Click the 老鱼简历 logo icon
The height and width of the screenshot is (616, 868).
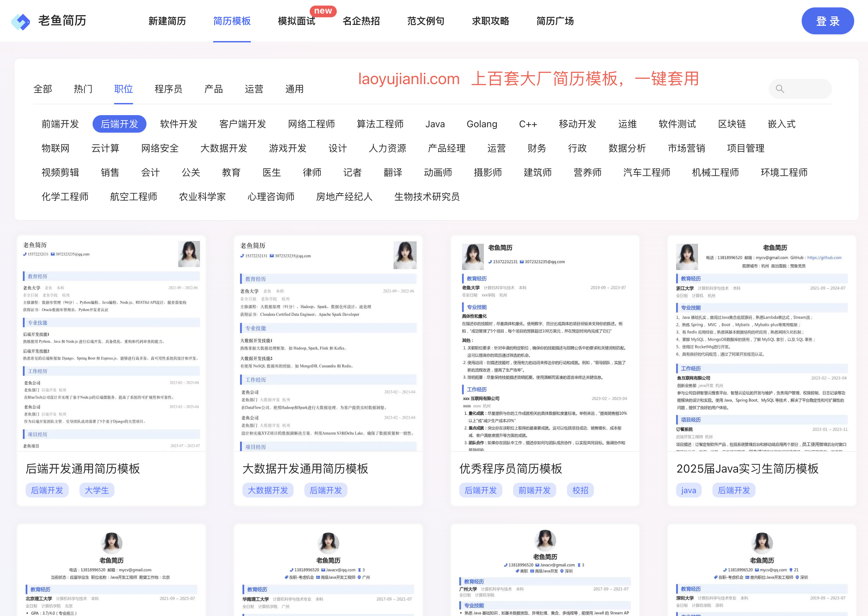21,22
